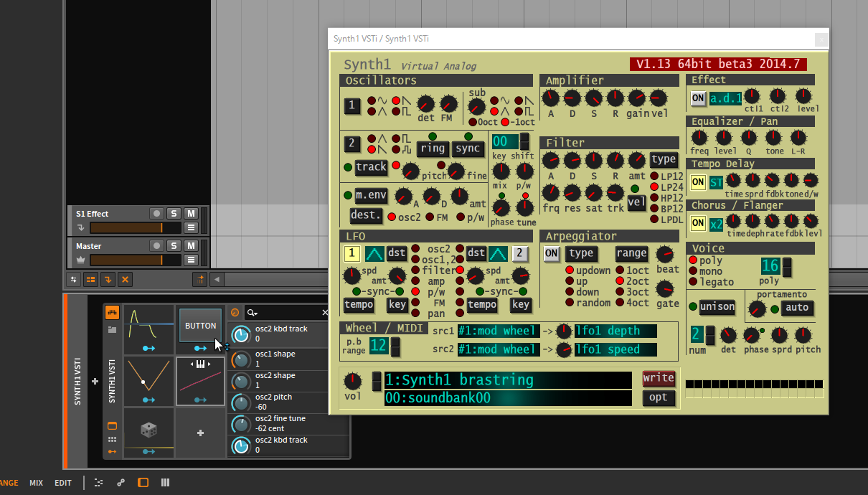Toggle the plugin window icon in device
Viewport: 868px width, 495px height.
[112, 426]
